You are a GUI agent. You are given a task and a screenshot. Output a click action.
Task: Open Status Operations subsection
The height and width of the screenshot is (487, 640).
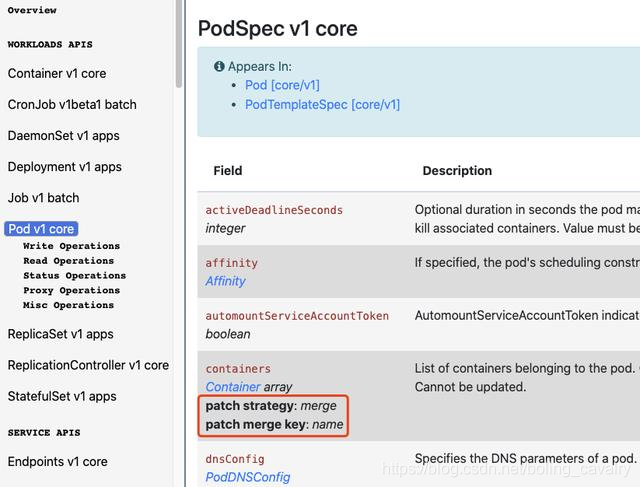tap(75, 276)
